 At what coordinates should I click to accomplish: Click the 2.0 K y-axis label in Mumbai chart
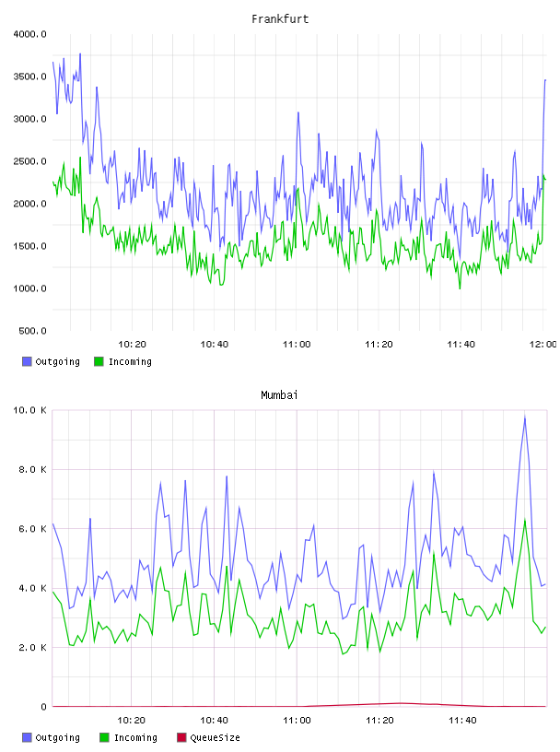click(32, 648)
